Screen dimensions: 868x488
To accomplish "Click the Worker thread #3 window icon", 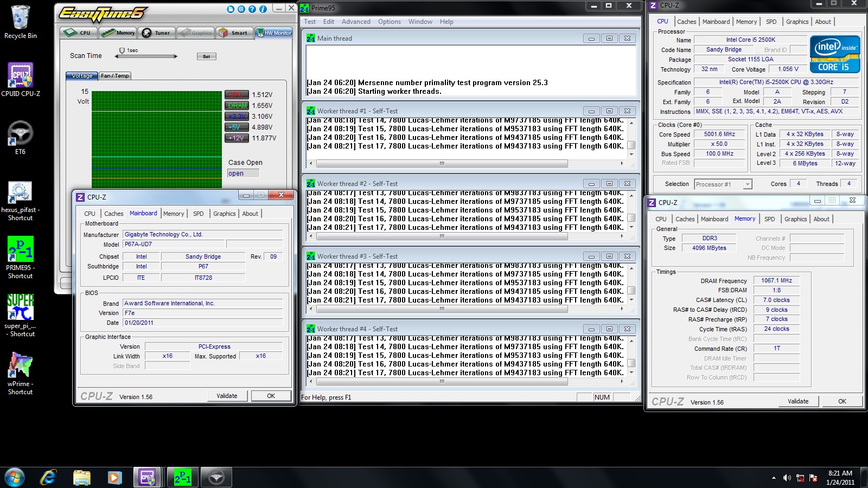I will click(x=311, y=256).
